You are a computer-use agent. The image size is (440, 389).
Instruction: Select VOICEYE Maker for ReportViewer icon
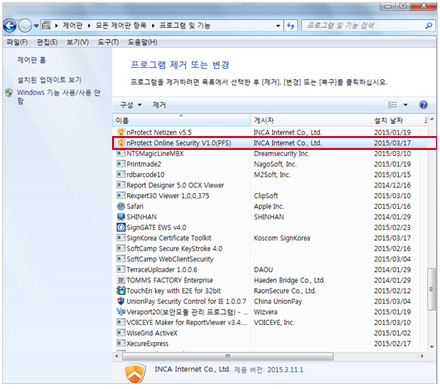click(x=121, y=322)
